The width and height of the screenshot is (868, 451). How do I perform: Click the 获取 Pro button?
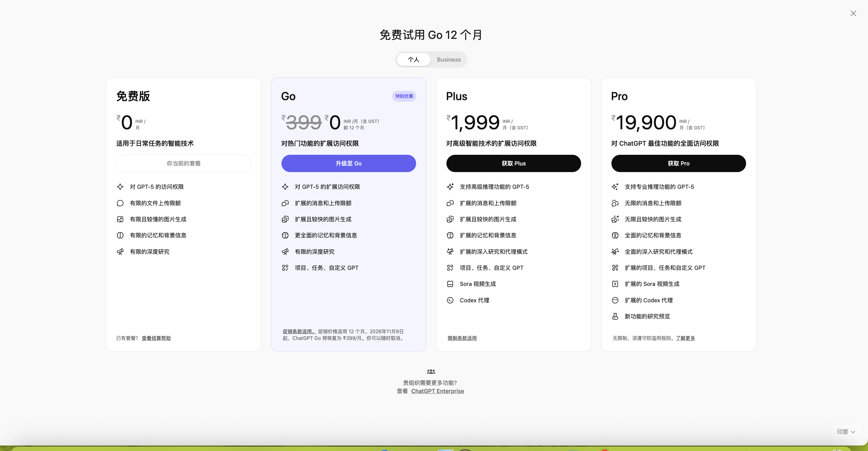[x=678, y=164]
